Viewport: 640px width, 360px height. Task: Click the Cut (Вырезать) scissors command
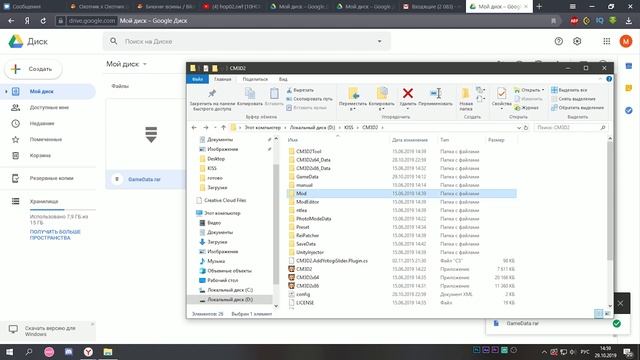point(300,90)
